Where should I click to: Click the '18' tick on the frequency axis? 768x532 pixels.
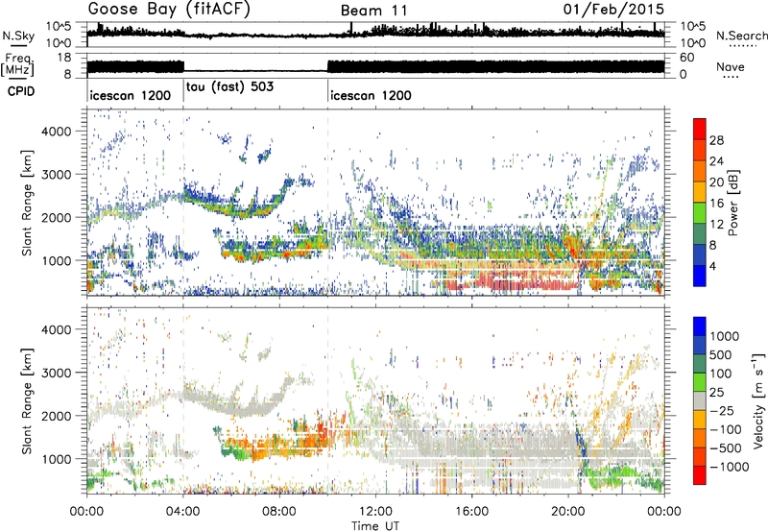64,58
